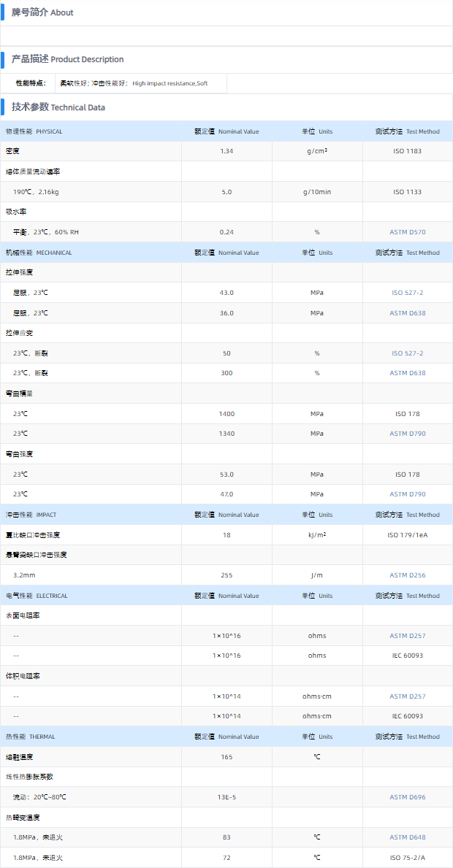
Task: Click the ISO 1183 test method text
Action: 407,151
